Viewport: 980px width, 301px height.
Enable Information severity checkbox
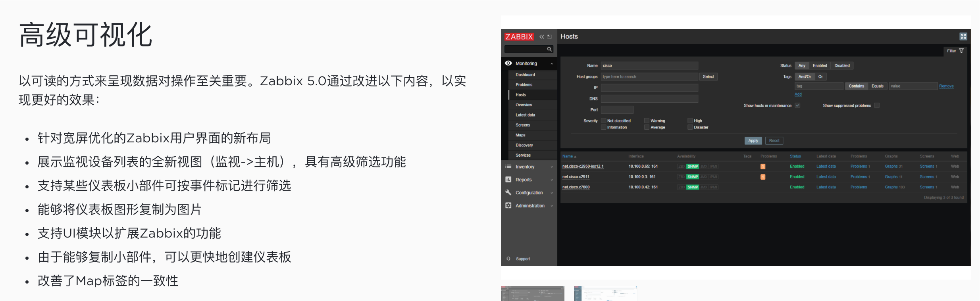pos(604,127)
